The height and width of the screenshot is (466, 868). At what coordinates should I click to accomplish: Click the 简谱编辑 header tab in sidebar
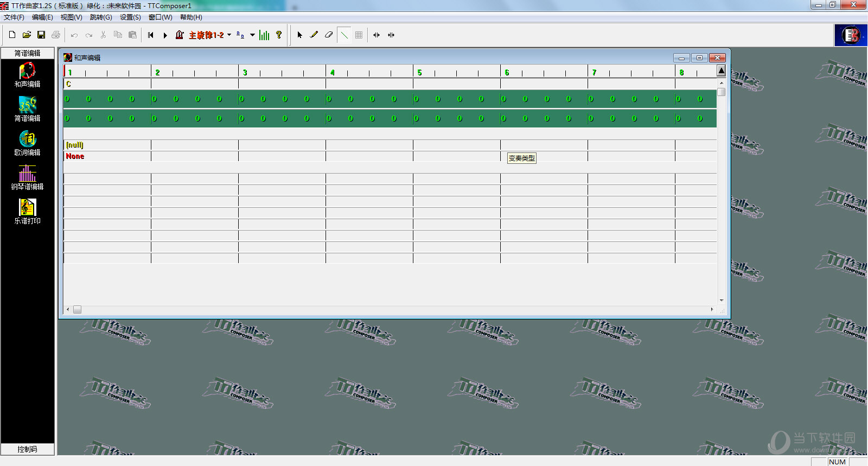point(27,53)
